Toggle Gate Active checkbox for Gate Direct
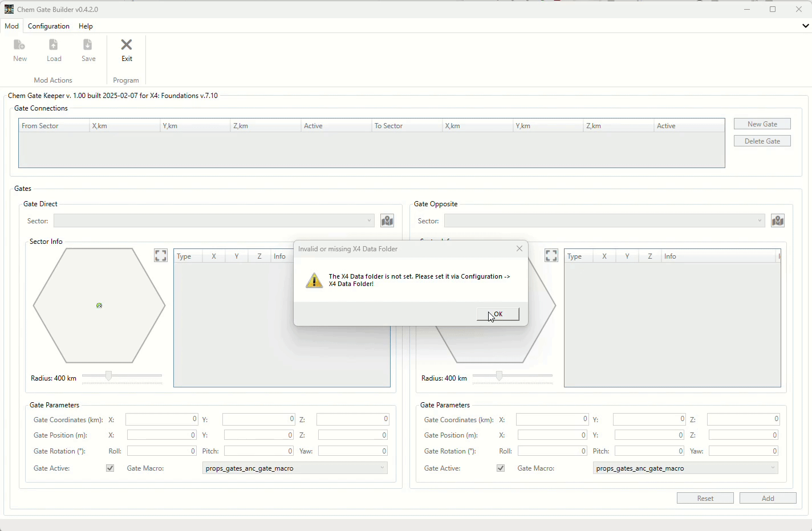The height and width of the screenshot is (531, 812). (x=110, y=468)
